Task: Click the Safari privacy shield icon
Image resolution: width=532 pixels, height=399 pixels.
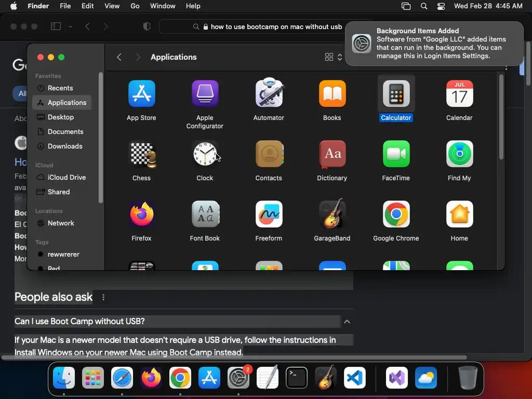Action: 147,26
